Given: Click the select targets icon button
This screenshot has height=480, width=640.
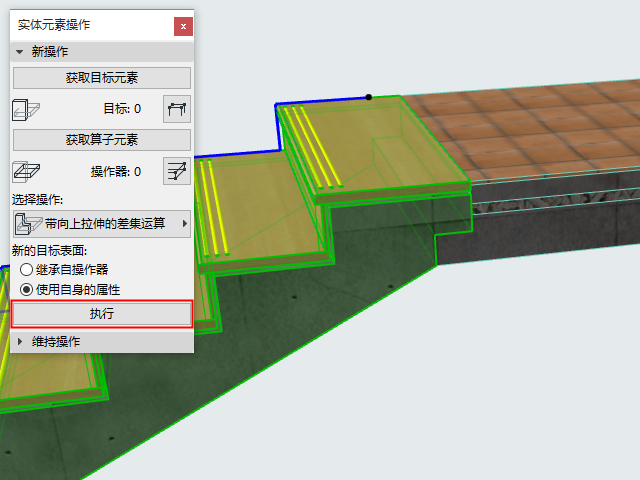Looking at the screenshot, I should [x=177, y=109].
